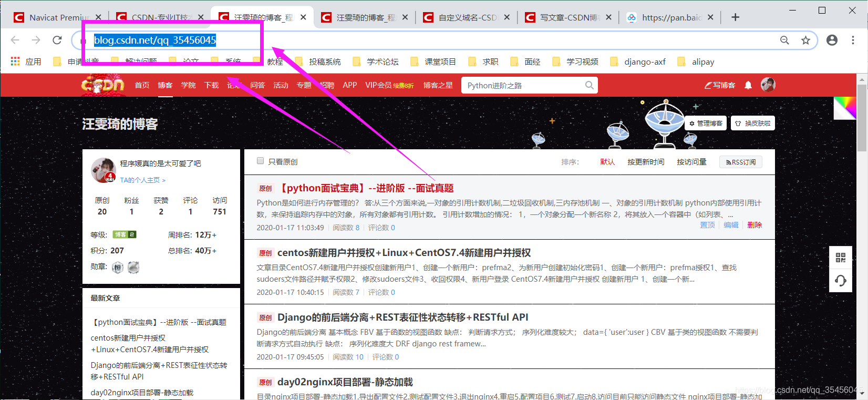Screen dimensions: 868x400
Task: Open 学院 in CSDN navigation
Action: point(188,85)
